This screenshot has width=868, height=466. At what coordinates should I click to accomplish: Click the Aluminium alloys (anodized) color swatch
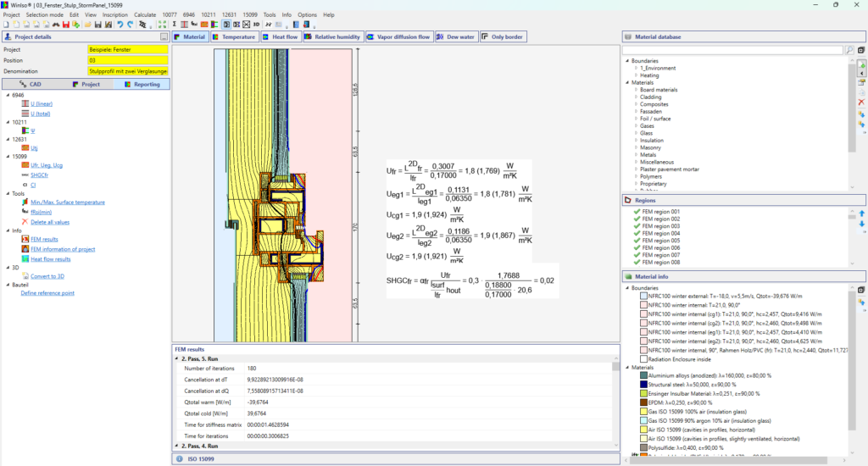point(644,375)
